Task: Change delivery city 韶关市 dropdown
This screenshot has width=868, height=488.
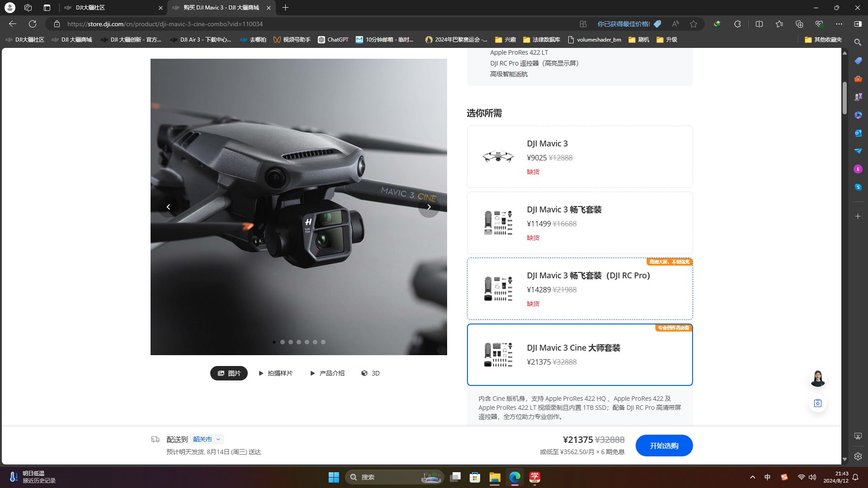Action: (x=207, y=439)
